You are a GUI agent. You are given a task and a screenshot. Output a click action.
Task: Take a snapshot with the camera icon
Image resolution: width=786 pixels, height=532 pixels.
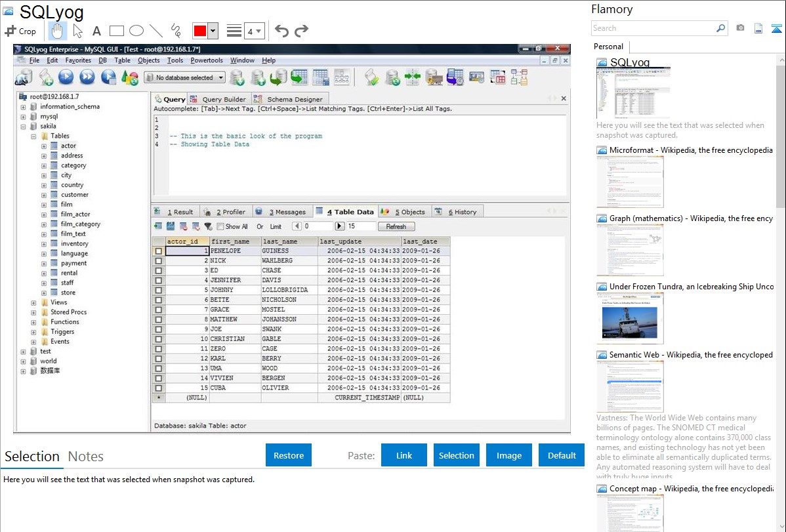(x=740, y=28)
